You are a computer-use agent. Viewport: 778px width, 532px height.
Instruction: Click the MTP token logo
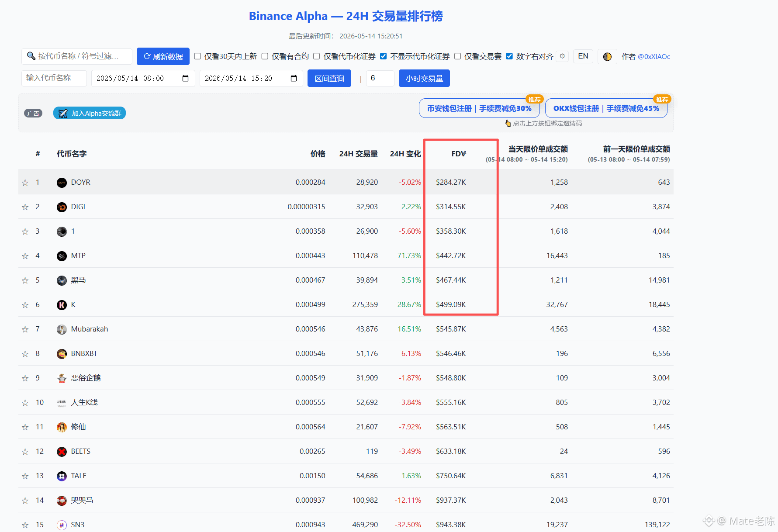tap(62, 256)
